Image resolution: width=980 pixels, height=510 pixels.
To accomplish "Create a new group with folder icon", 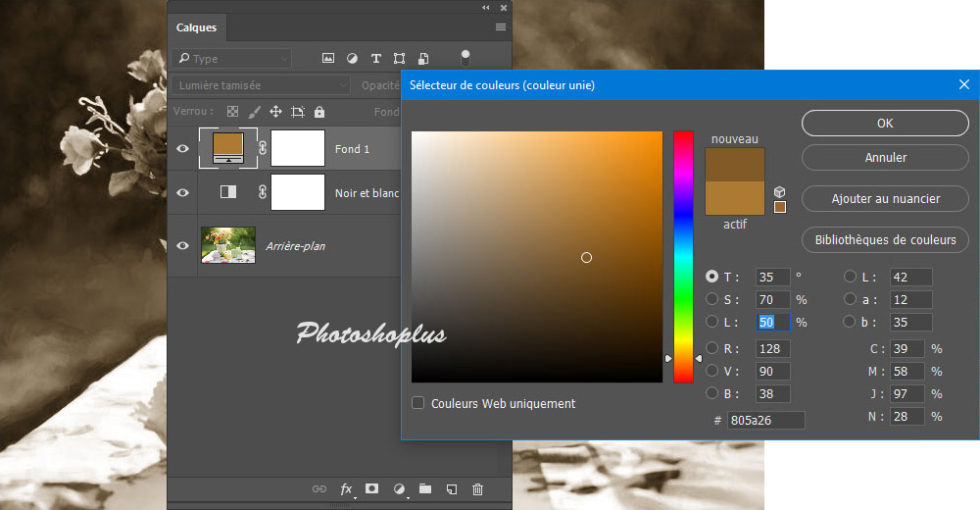I will pyautogui.click(x=425, y=488).
